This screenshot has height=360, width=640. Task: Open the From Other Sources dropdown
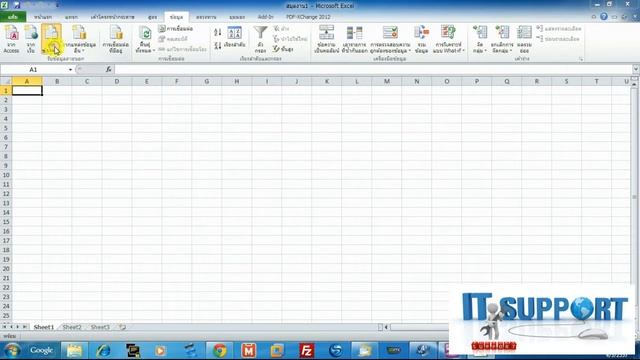tap(79, 38)
